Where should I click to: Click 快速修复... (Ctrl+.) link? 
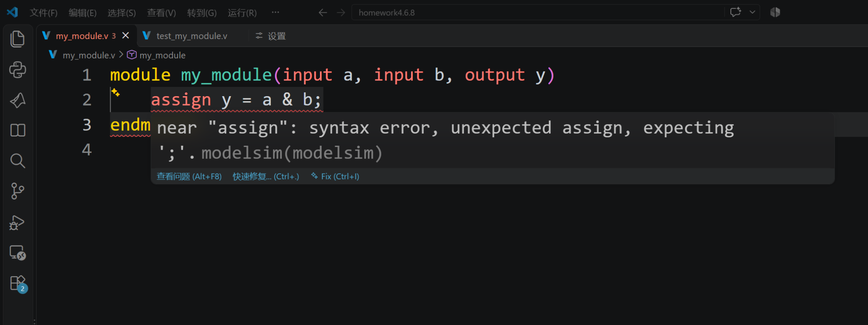pyautogui.click(x=266, y=176)
